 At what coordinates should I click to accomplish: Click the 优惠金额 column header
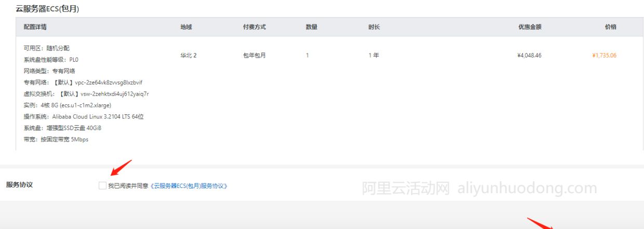[530, 27]
